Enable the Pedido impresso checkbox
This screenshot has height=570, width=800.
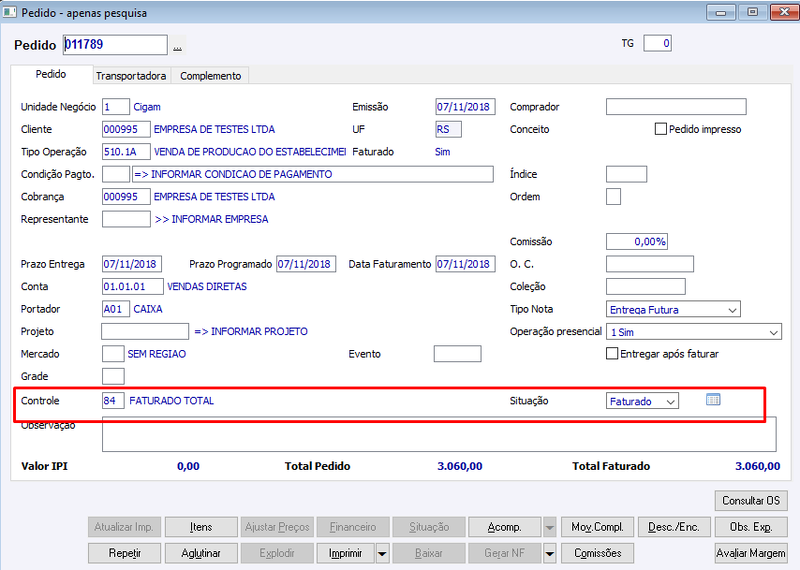[x=660, y=129]
